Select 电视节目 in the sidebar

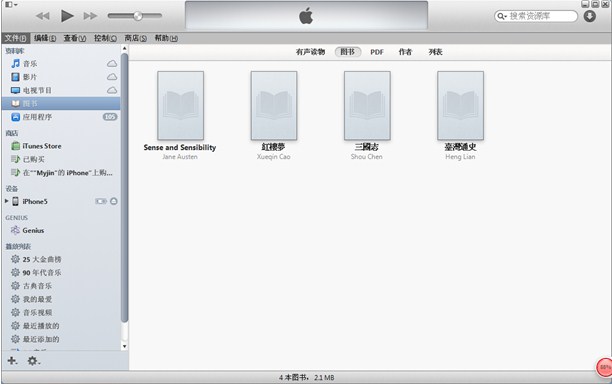pos(61,90)
